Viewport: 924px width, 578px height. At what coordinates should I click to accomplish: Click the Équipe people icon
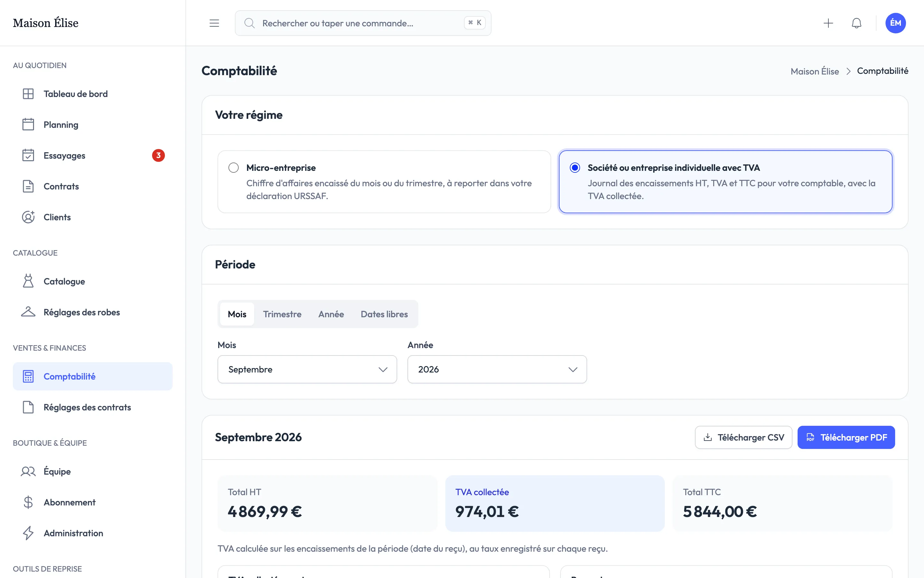[x=28, y=471]
